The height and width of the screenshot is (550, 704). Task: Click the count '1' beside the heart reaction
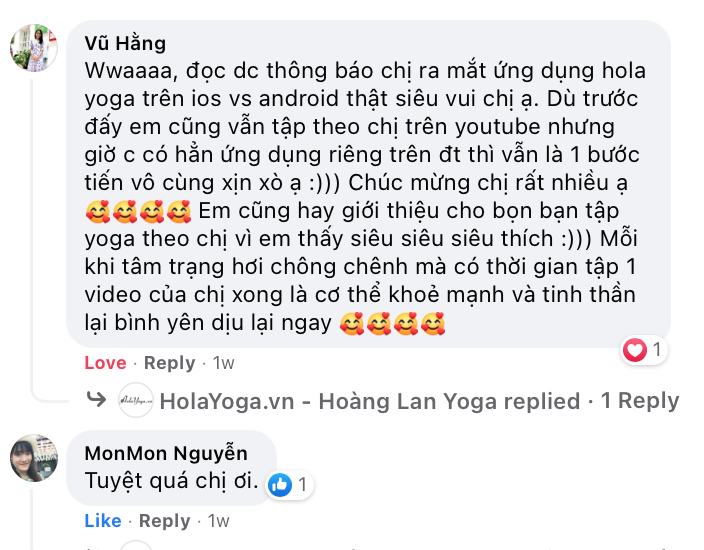click(657, 349)
